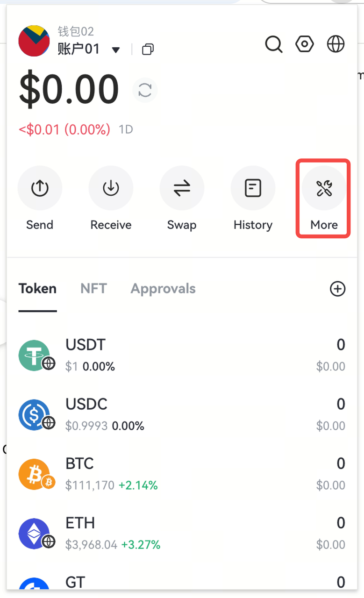Click the wallet avatar image
The image size is (364, 598).
[34, 41]
